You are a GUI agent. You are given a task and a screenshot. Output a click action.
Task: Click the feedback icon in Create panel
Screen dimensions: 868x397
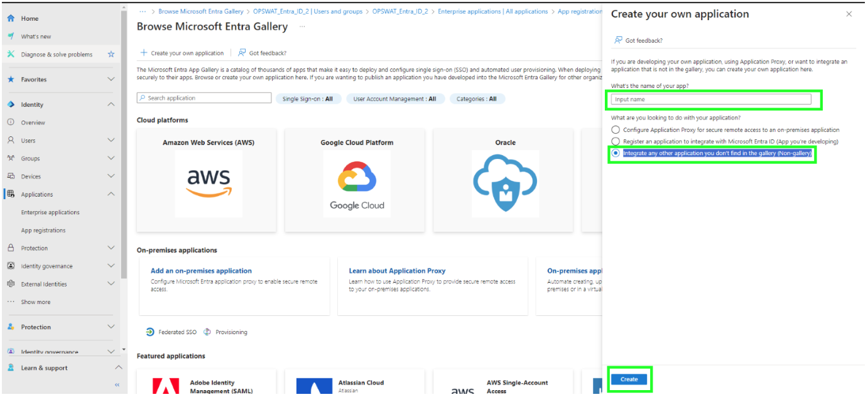tap(619, 40)
